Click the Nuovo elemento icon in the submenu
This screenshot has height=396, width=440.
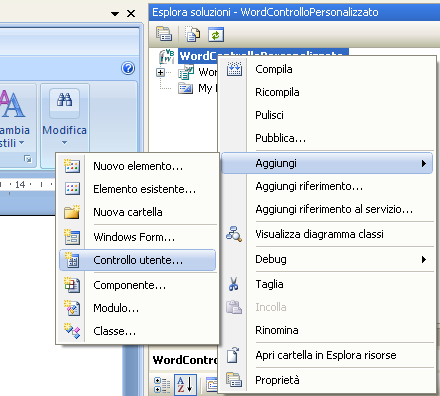click(72, 166)
